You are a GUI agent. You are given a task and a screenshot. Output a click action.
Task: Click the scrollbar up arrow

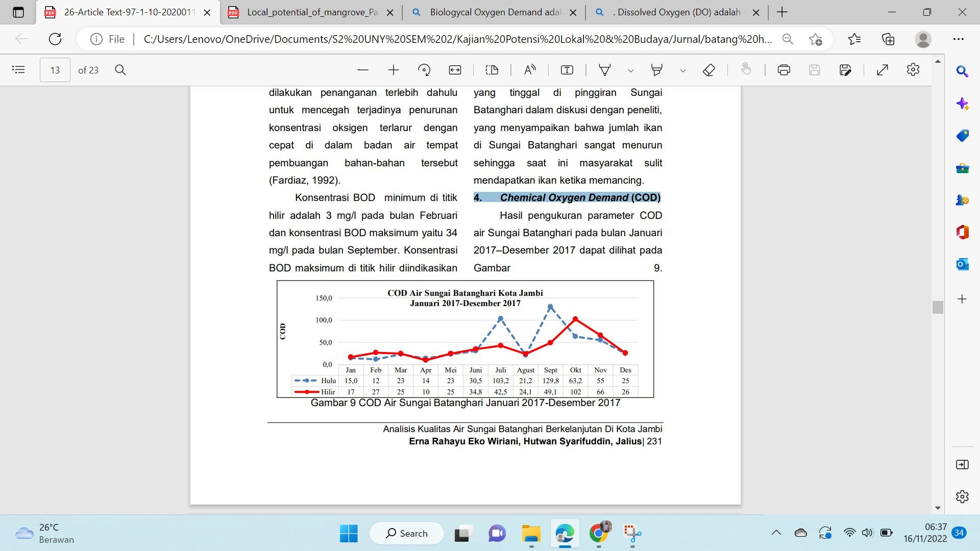pos(938,61)
